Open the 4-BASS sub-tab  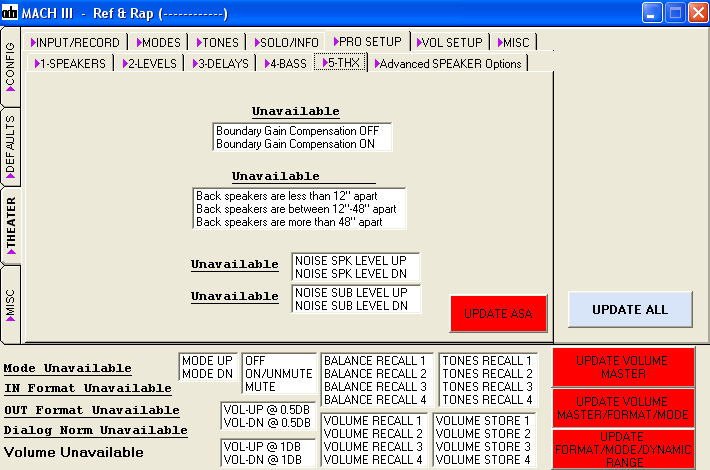point(284,63)
